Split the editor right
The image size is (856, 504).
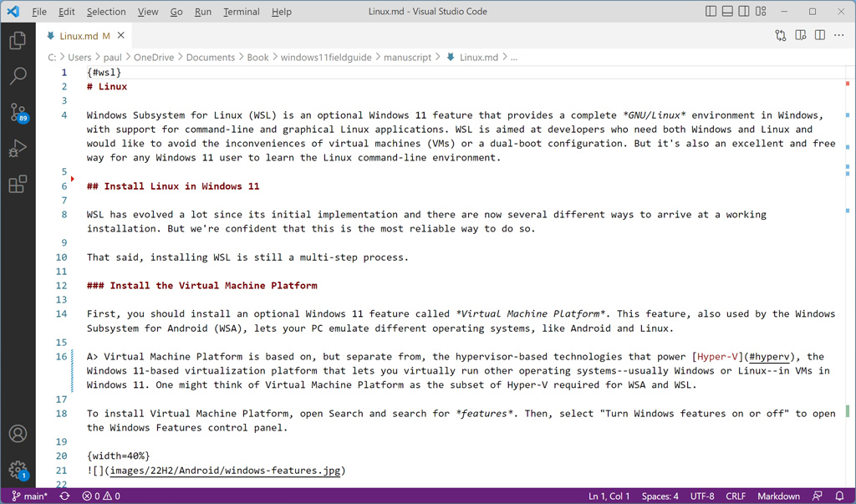pos(820,36)
